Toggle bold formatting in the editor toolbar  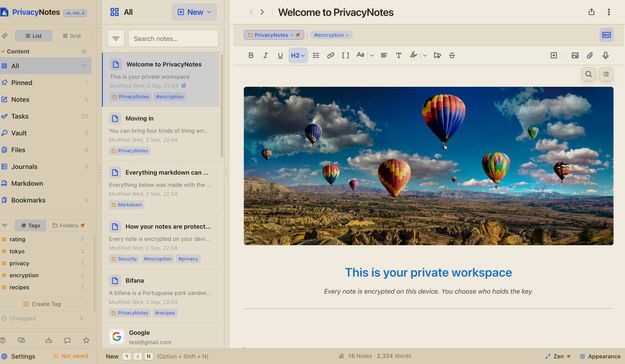pyautogui.click(x=251, y=55)
